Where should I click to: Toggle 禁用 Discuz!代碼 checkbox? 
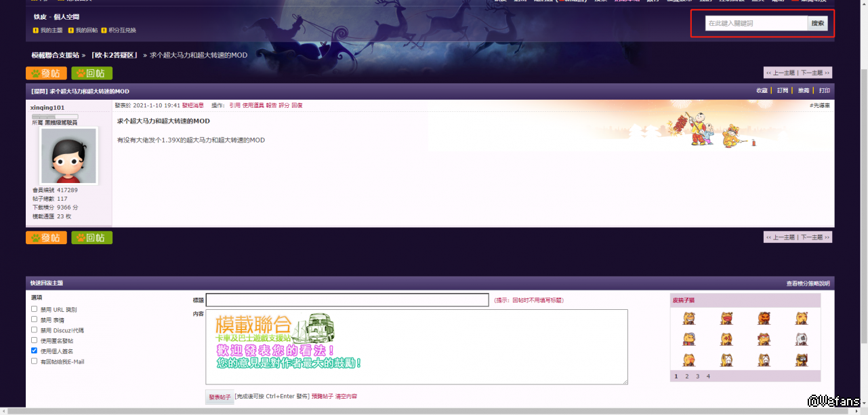(x=35, y=330)
